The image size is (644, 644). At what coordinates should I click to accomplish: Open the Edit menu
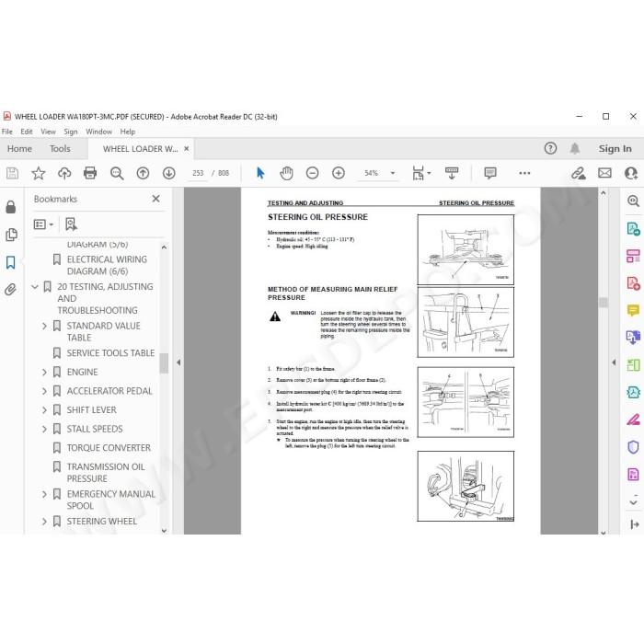27,132
